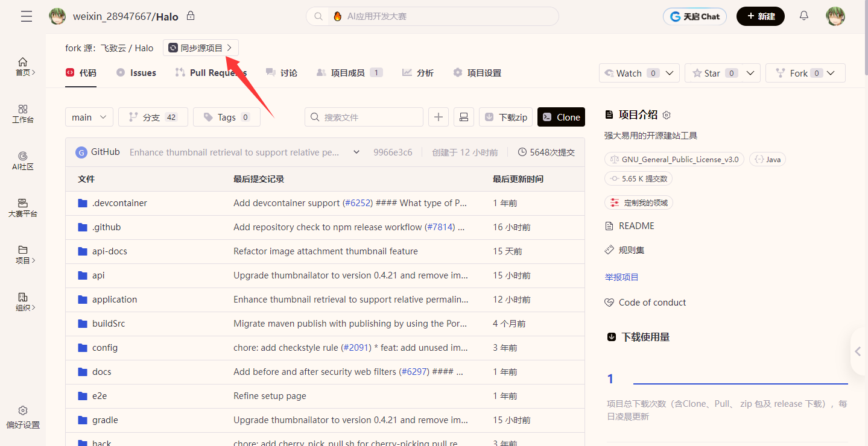This screenshot has height=446, width=868.
Task: Click the plus icon to add a file
Action: point(438,116)
